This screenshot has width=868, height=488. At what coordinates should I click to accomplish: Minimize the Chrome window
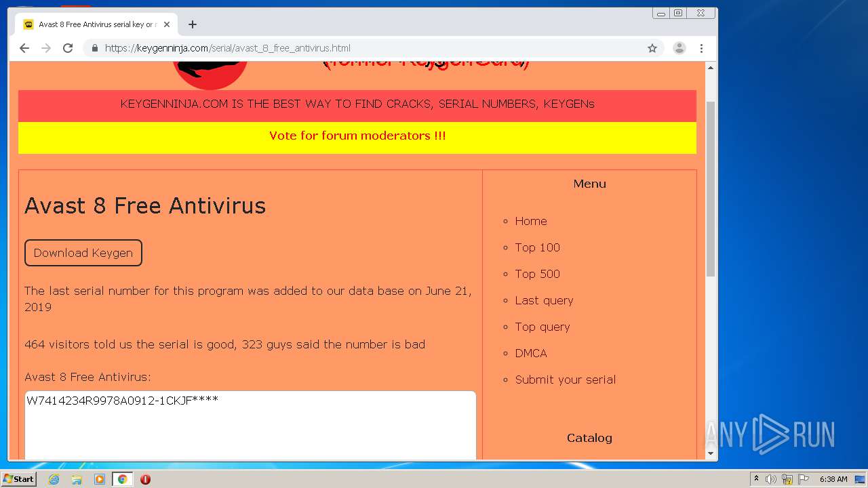(x=661, y=13)
